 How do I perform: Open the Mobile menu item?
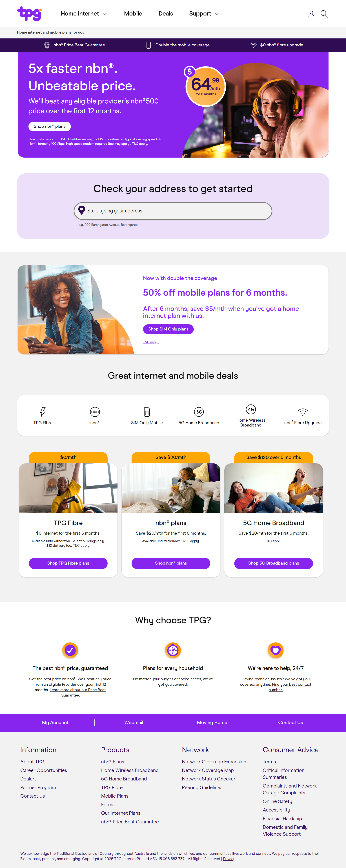[x=133, y=14]
